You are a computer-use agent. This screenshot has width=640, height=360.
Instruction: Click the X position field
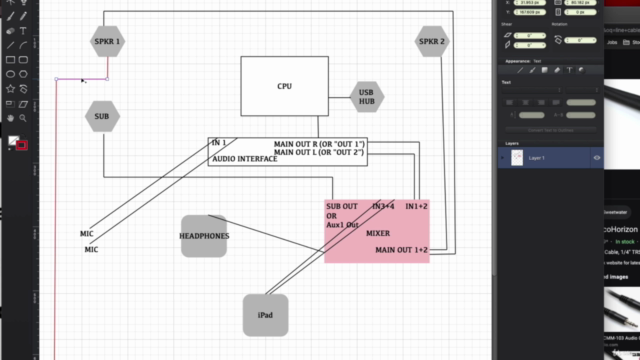(530, 2)
